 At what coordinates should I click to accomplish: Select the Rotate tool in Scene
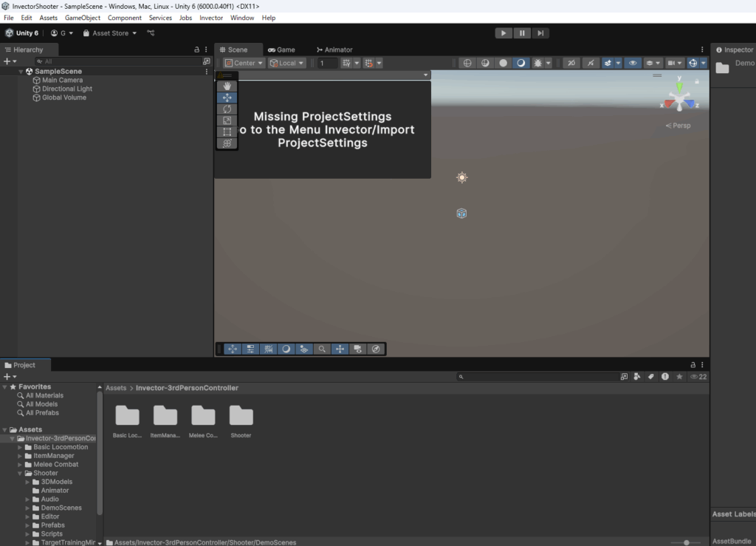227,109
